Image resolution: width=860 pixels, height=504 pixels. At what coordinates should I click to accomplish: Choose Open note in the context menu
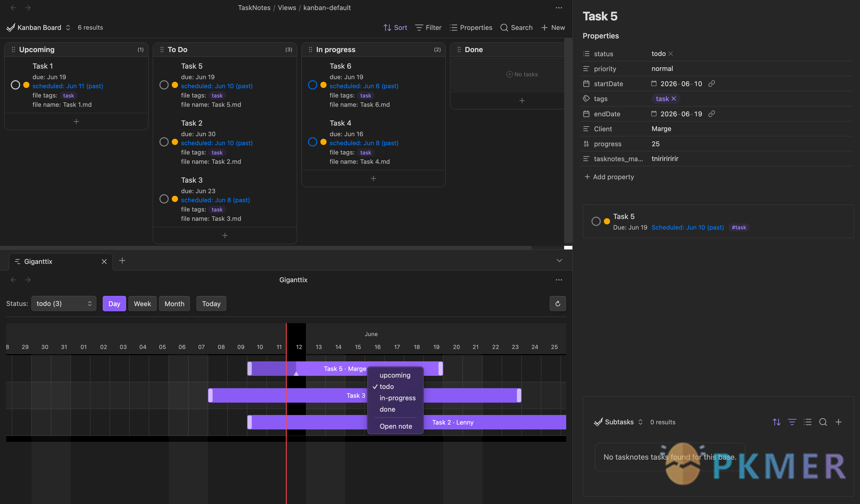point(395,426)
